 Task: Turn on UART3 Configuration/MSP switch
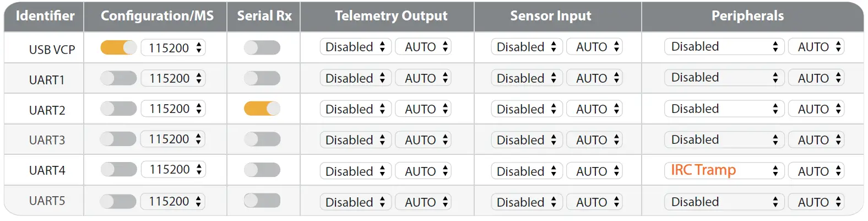118,139
